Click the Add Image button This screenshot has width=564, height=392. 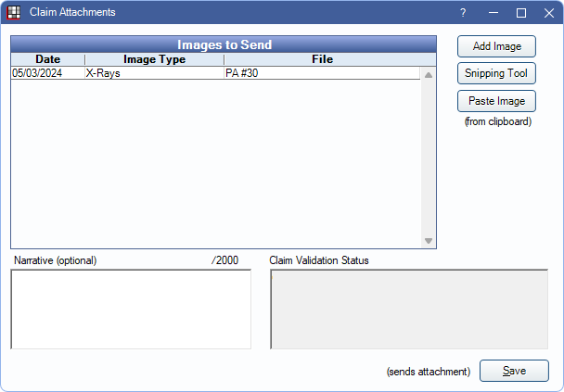tap(496, 46)
